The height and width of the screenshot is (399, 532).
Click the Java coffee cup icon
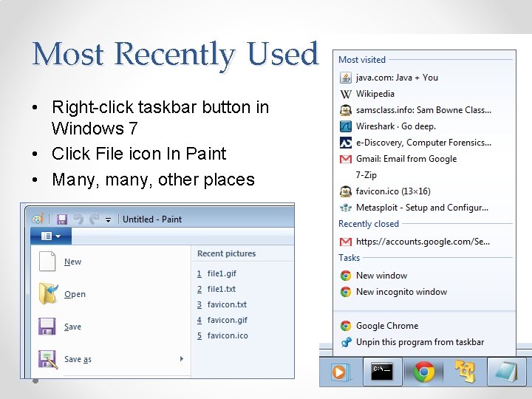(x=345, y=78)
